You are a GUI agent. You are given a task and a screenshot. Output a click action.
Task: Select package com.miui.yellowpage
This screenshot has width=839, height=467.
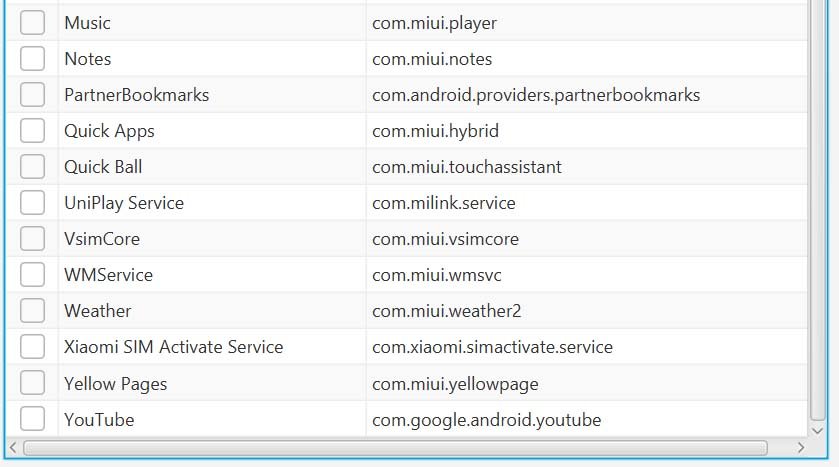click(455, 384)
